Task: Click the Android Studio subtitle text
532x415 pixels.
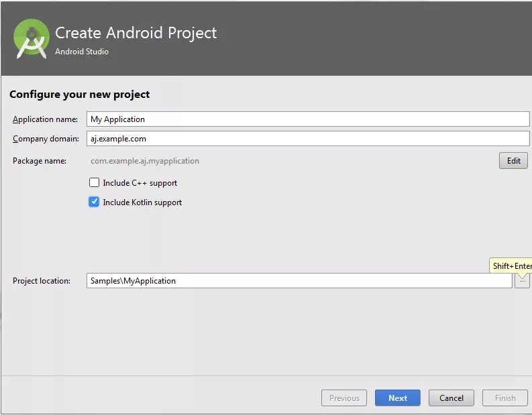Action: [82, 52]
